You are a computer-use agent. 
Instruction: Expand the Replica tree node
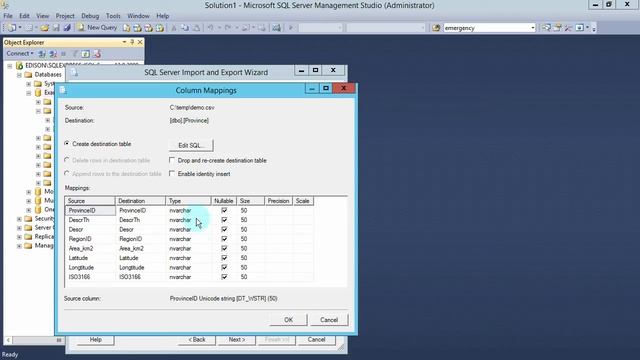coord(19,237)
